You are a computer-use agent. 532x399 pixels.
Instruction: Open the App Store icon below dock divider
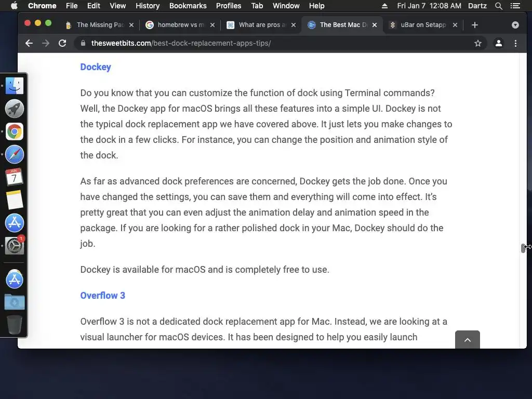coord(14,280)
